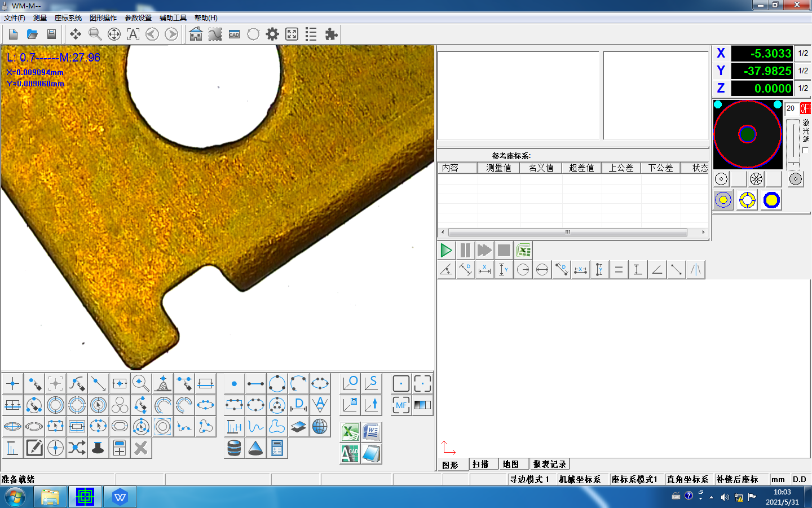Screen dimensions: 812x508
Task: Select the three-point circle measurement tool
Action: (277, 384)
